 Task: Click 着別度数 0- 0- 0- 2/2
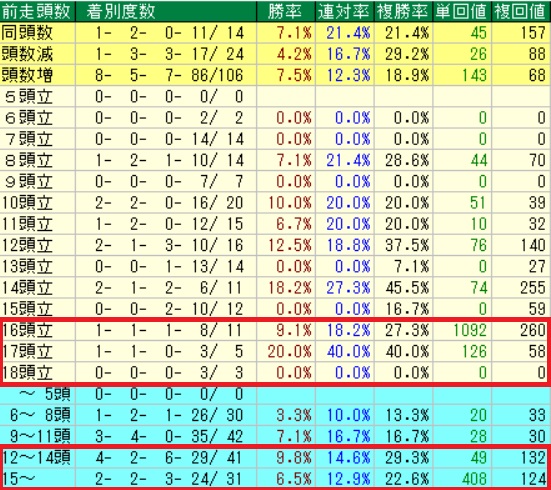[x=169, y=118]
